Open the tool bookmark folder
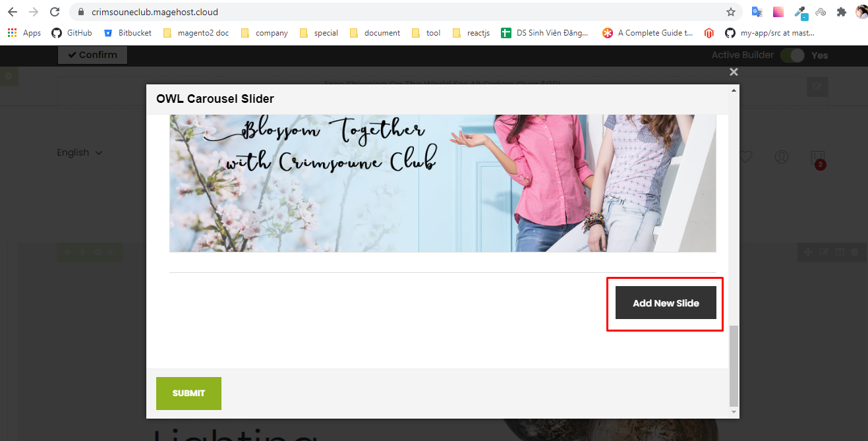The width and height of the screenshot is (868, 441). [426, 33]
